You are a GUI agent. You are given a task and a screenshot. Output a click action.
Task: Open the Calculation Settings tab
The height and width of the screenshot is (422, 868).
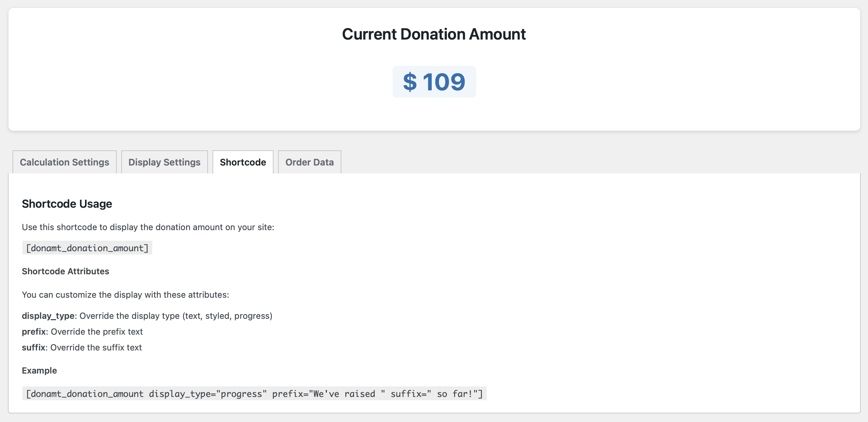coord(64,162)
